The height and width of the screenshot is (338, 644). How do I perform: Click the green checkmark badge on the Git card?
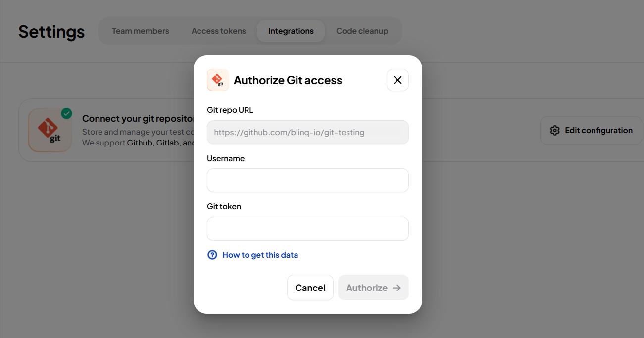coord(66,114)
